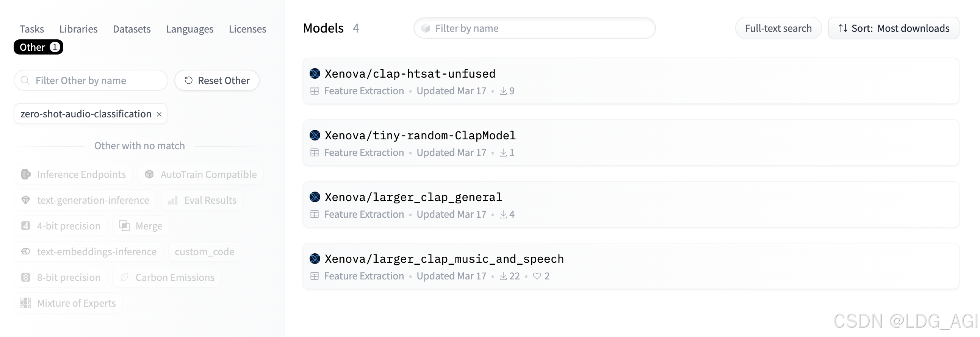
Task: Remove the zero-shot-audio-classification filter tag
Action: coord(160,114)
